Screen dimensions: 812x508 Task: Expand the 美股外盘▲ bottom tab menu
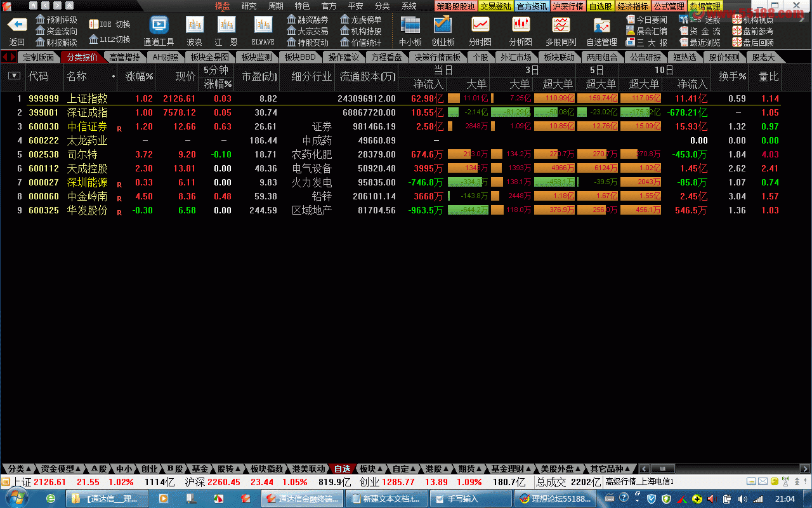(561, 469)
